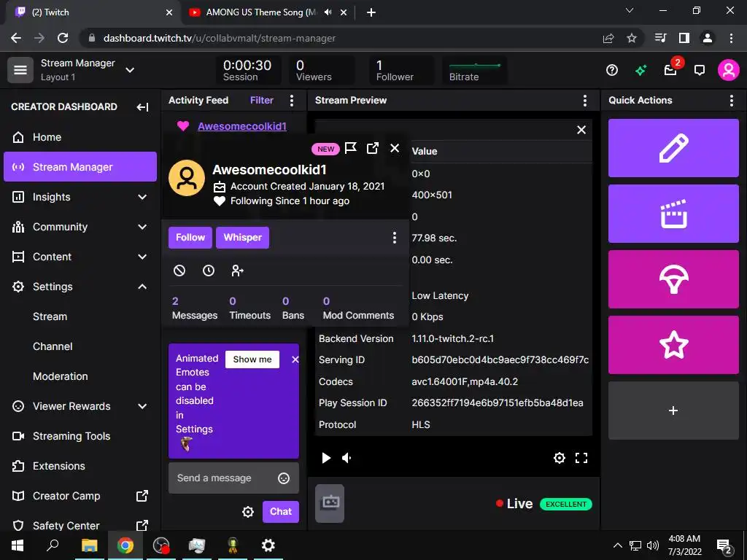View the user's Bans count
The image size is (747, 560).
(x=293, y=308)
